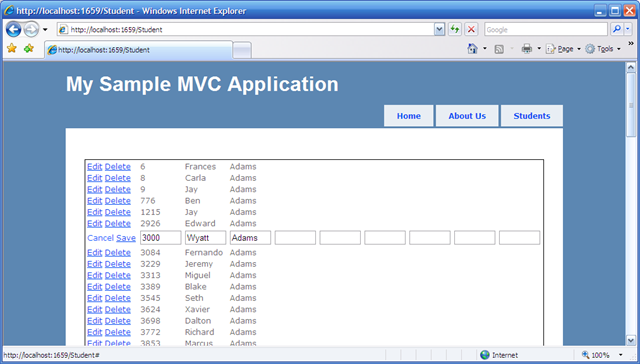Click the Internet Explorer title bar icon
The image size is (640, 364).
click(9, 11)
